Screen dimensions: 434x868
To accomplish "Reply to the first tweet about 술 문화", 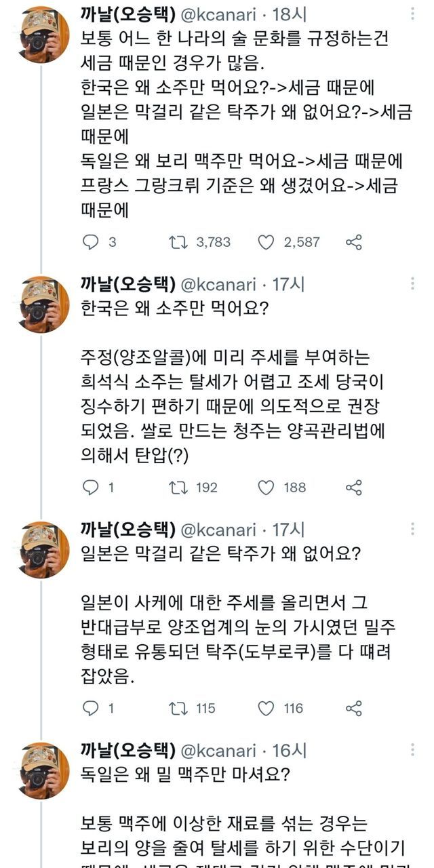I will pos(90,242).
